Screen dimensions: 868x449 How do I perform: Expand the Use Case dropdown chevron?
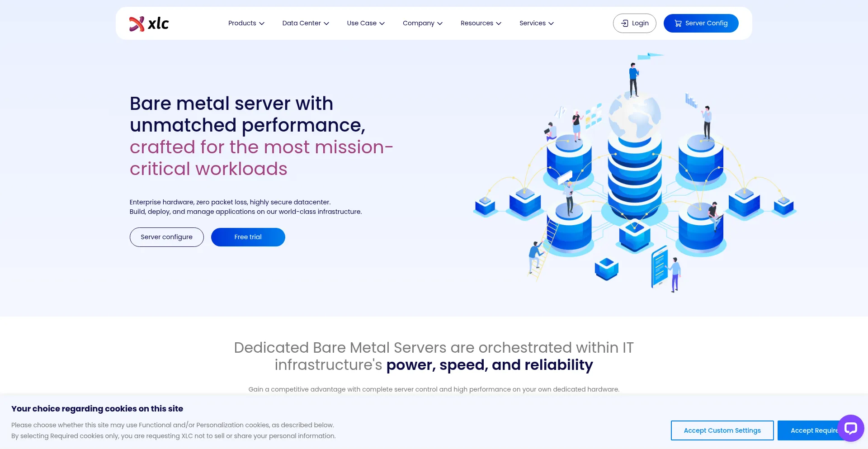(382, 24)
